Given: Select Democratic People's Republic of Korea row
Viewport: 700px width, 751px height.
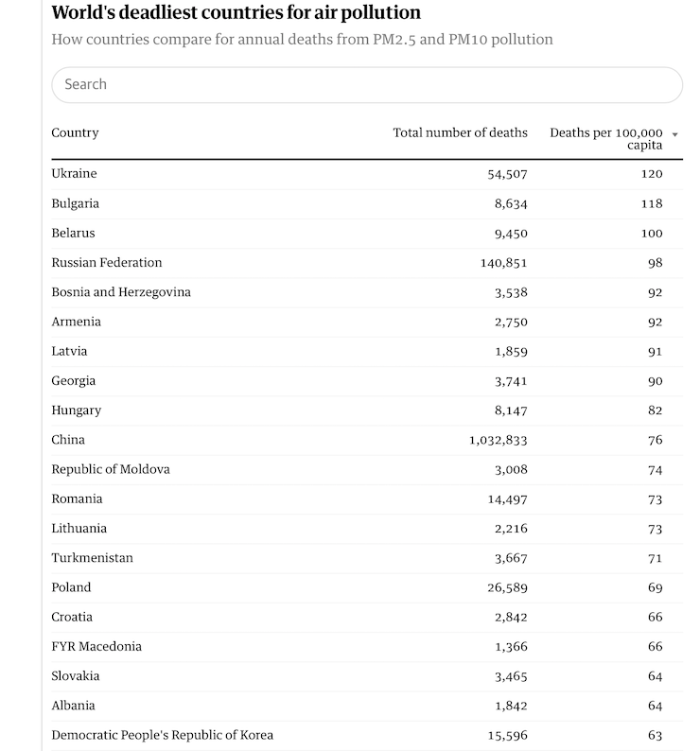Looking at the screenshot, I should tap(367, 736).
